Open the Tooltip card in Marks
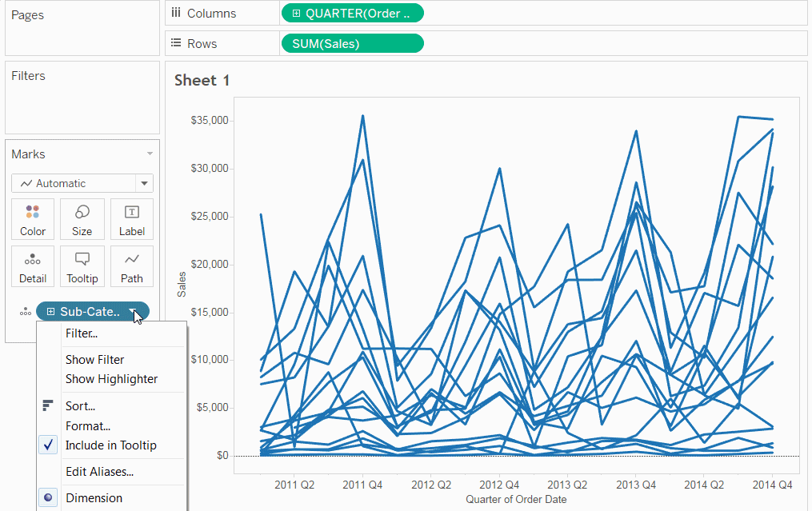812x511 pixels. coord(82,266)
